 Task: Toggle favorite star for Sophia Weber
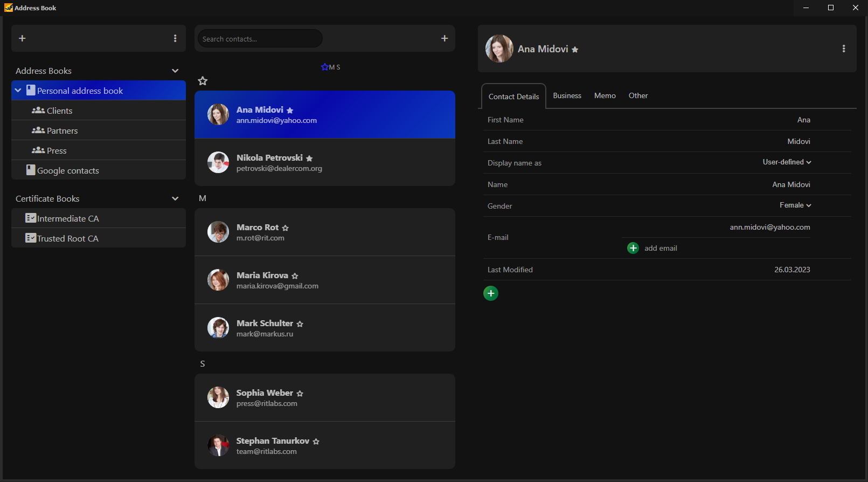(x=300, y=394)
